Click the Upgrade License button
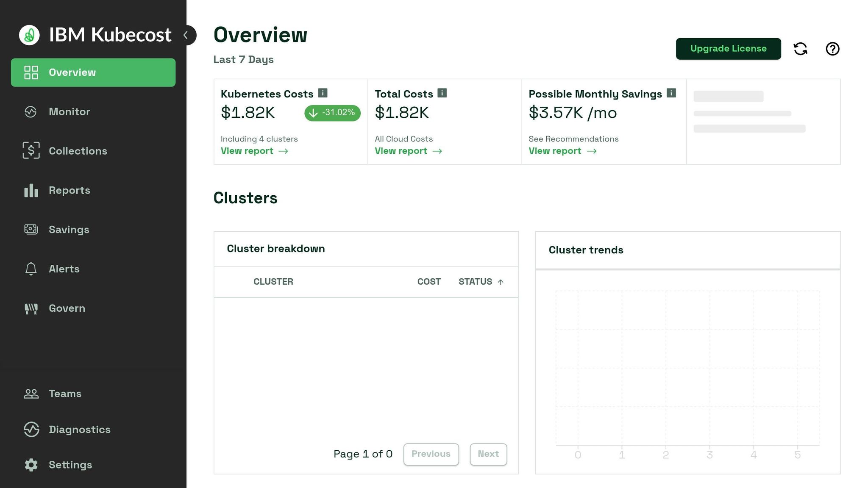Viewport: 868px width, 488px height. [x=728, y=49]
